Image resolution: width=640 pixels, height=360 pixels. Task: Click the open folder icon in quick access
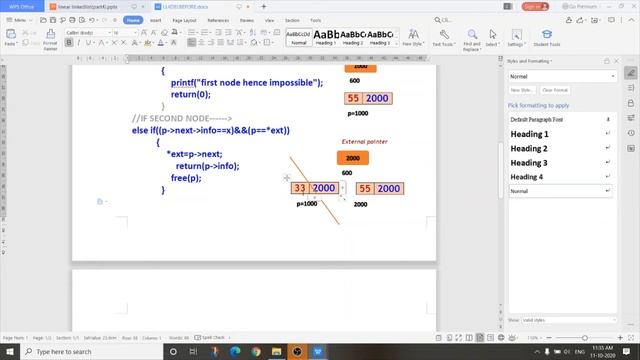(x=43, y=20)
